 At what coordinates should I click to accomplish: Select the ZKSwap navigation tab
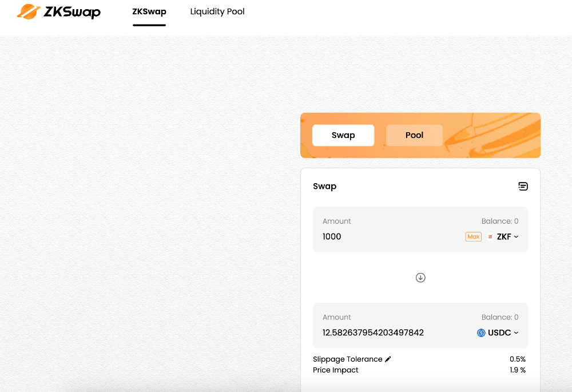click(x=149, y=11)
